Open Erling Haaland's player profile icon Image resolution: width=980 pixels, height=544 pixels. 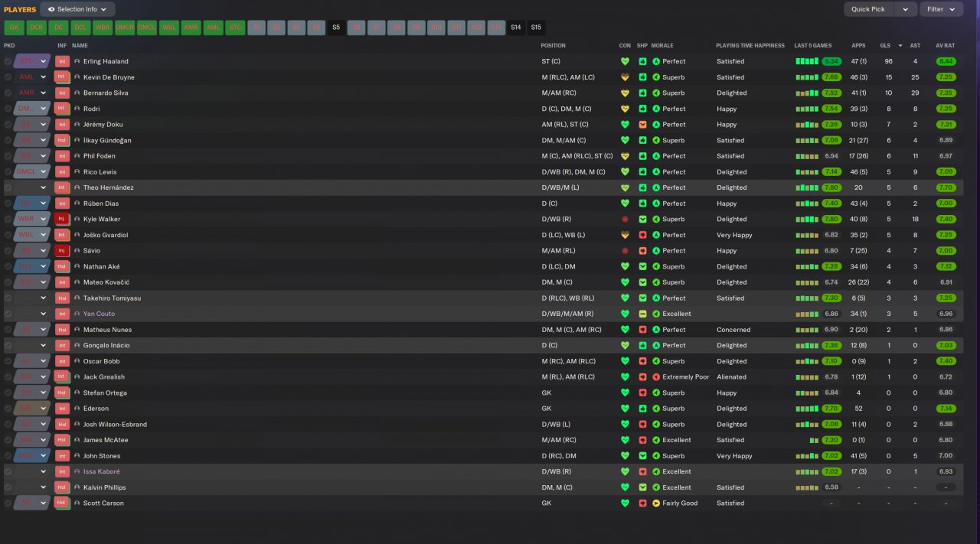77,61
